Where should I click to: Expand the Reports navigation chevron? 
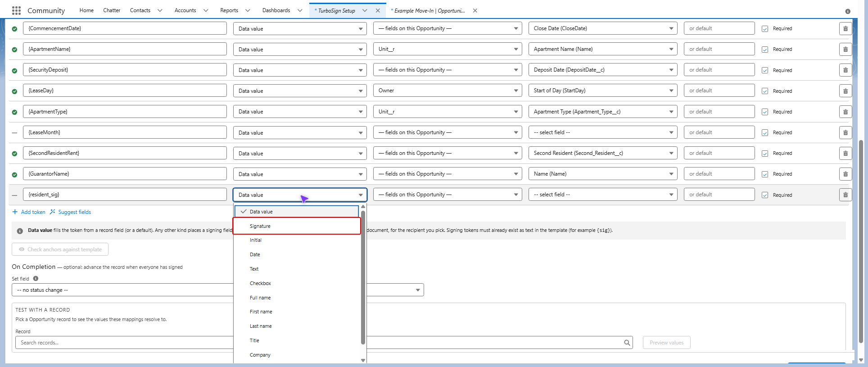tap(248, 10)
